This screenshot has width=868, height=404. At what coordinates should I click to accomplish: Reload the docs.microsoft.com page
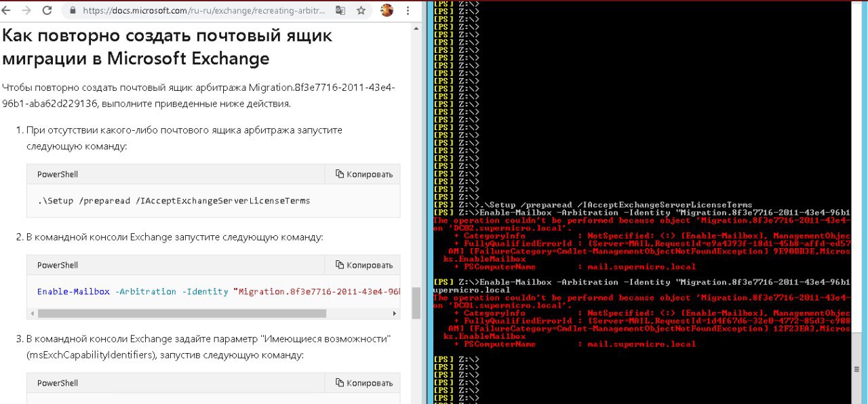(47, 11)
